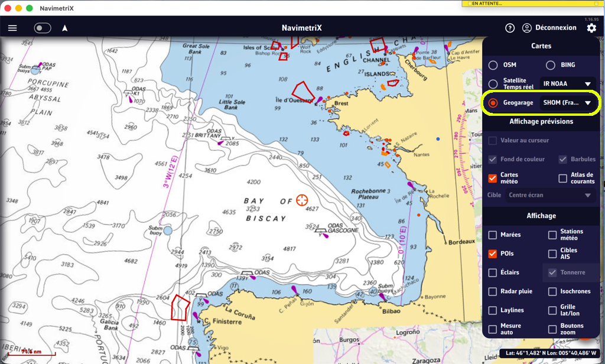
Task: Select the OSM map radio button
Action: 493,65
